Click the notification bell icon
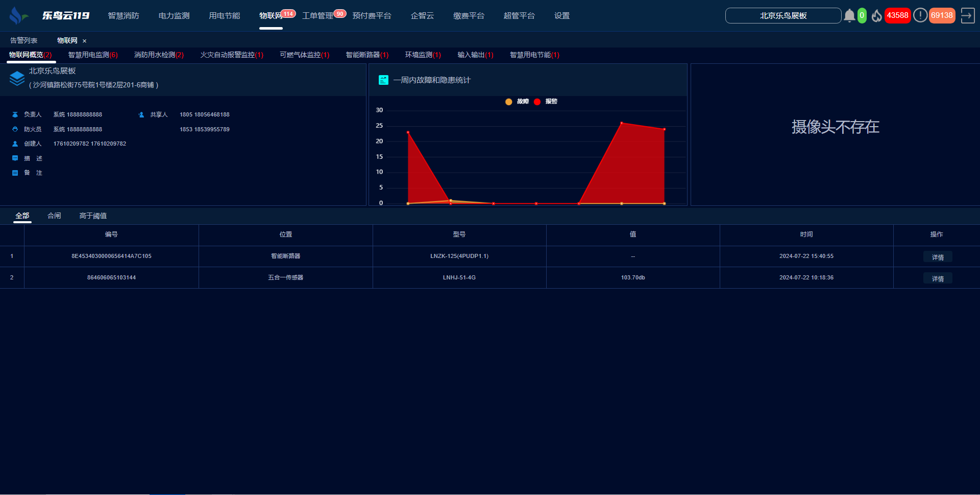The height and width of the screenshot is (495, 980). (849, 16)
